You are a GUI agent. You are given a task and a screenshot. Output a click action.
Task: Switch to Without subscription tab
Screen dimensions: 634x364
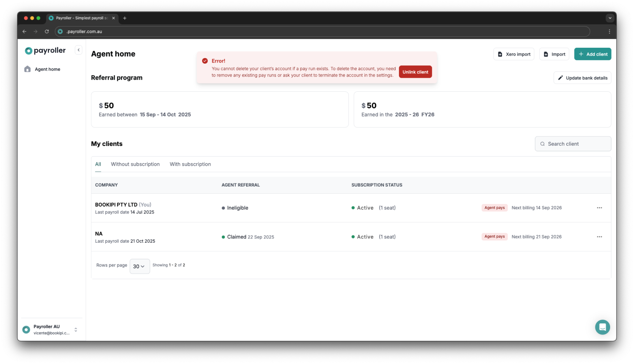(x=135, y=164)
